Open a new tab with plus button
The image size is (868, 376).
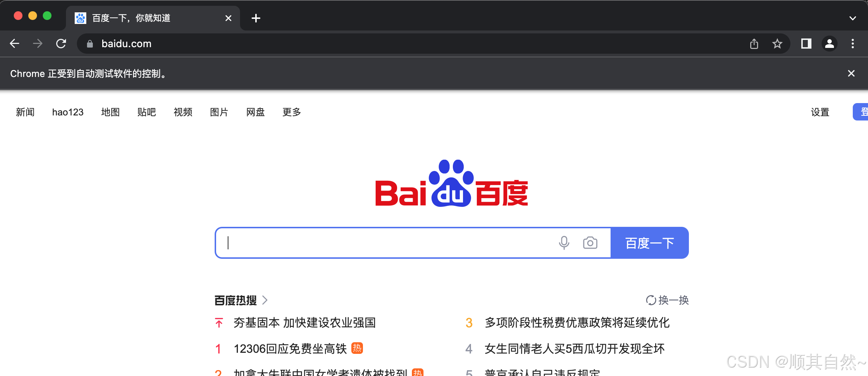[x=256, y=18]
